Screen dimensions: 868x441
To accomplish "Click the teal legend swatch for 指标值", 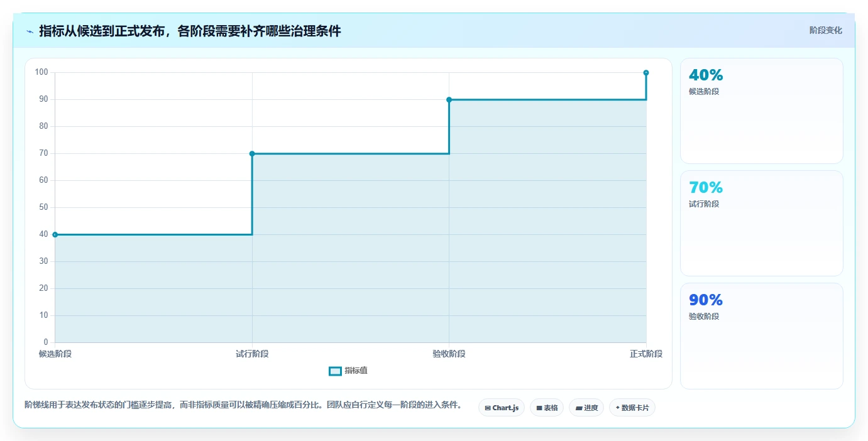I will pos(335,371).
